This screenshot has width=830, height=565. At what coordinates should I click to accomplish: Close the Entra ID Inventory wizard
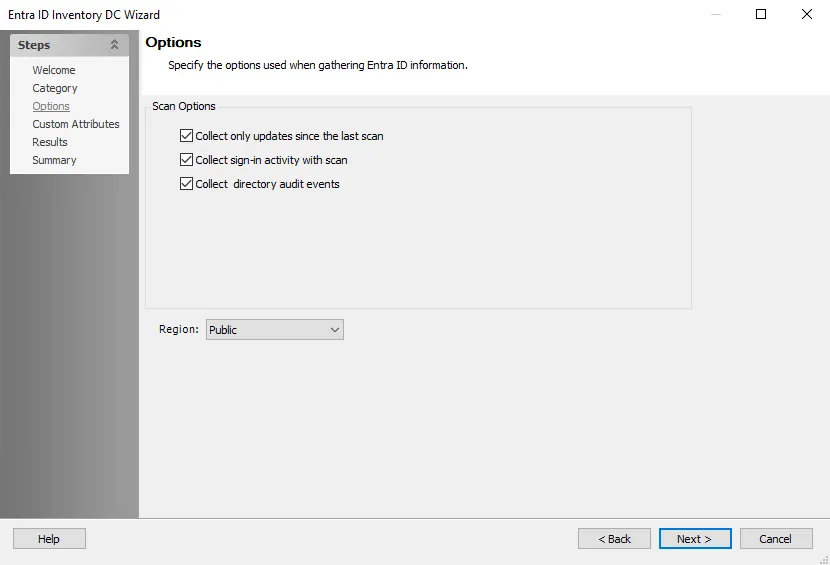[x=807, y=14]
